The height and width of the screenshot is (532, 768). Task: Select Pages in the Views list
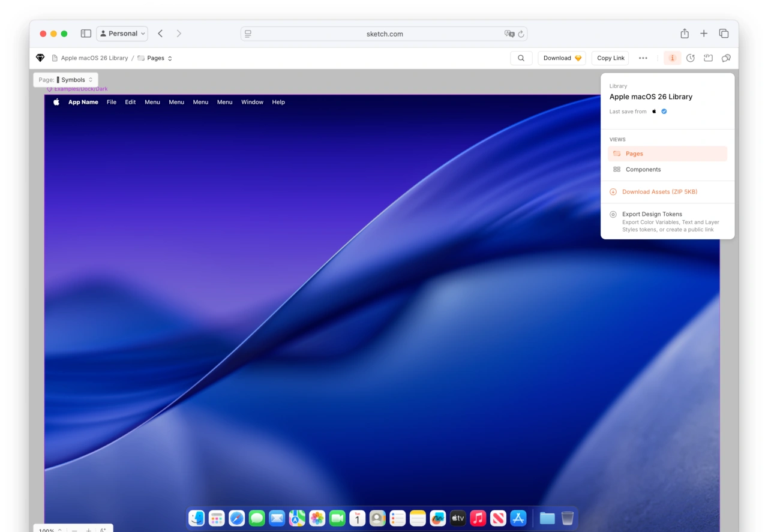tap(634, 154)
